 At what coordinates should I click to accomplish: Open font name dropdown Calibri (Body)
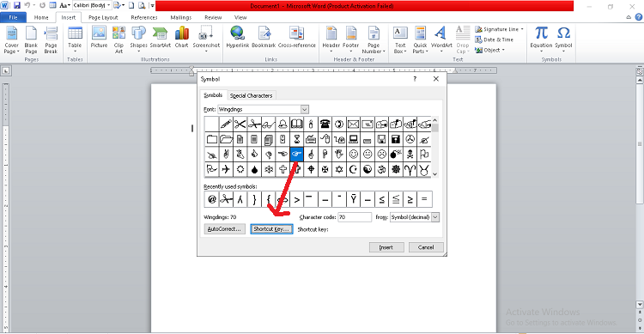click(108, 6)
